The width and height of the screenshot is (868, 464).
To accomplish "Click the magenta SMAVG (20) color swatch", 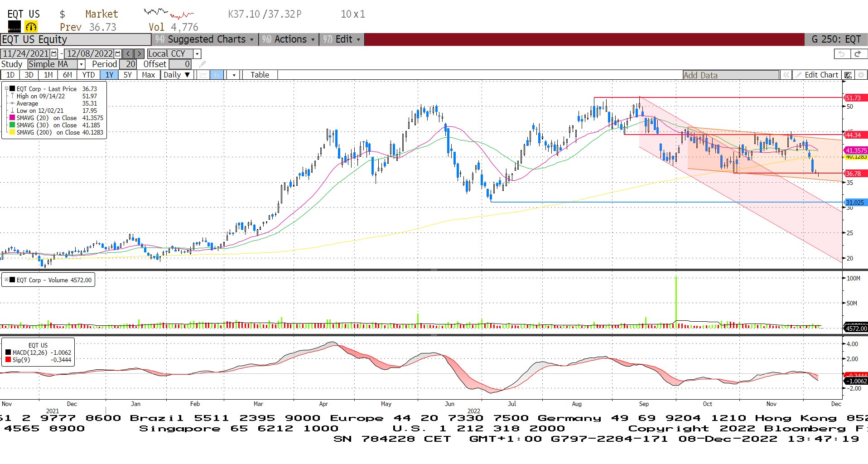I will pos(12,118).
